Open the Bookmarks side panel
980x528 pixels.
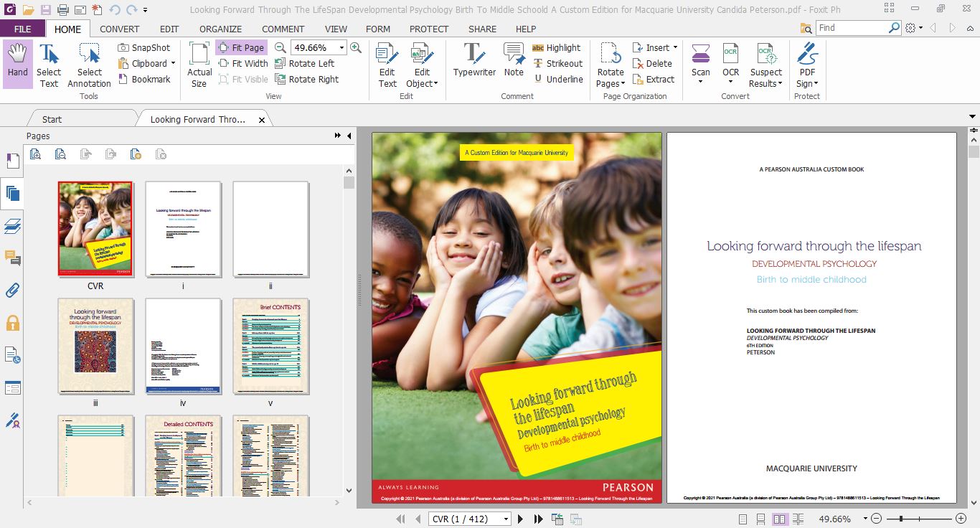tap(12, 161)
